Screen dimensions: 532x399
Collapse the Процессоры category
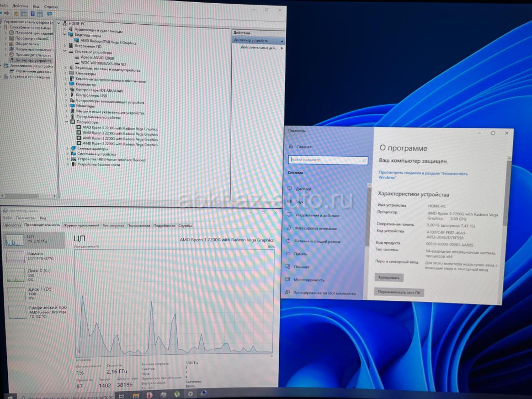(67, 122)
